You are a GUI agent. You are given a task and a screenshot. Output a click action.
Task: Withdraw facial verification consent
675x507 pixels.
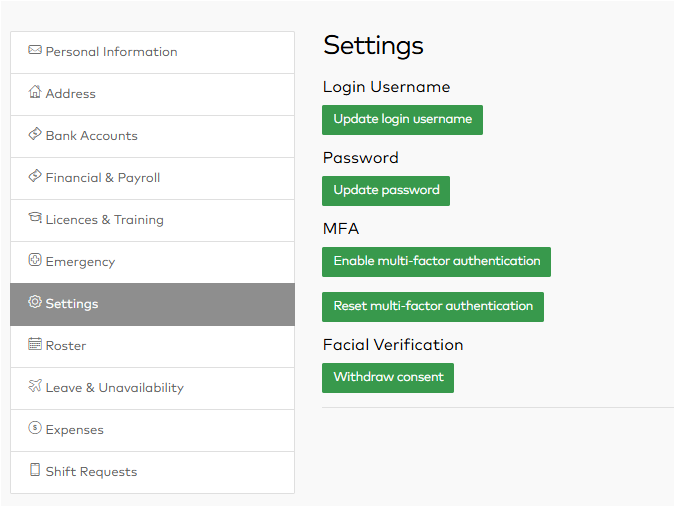388,378
